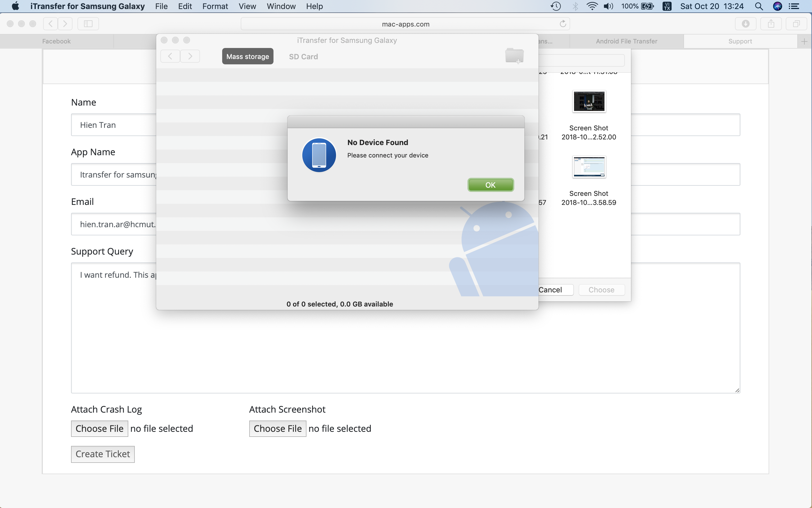
Task: Click the volume icon in menu bar
Action: (608, 6)
